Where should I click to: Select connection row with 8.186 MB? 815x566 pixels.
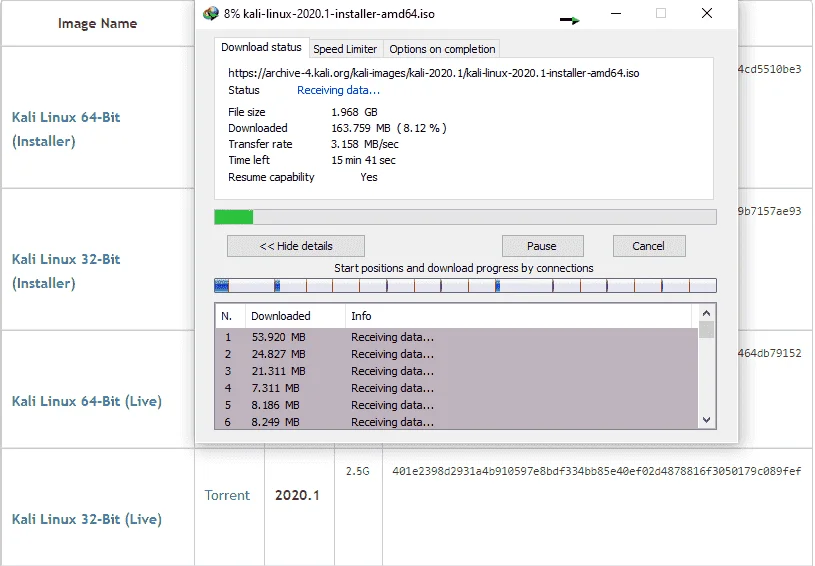[x=456, y=405]
